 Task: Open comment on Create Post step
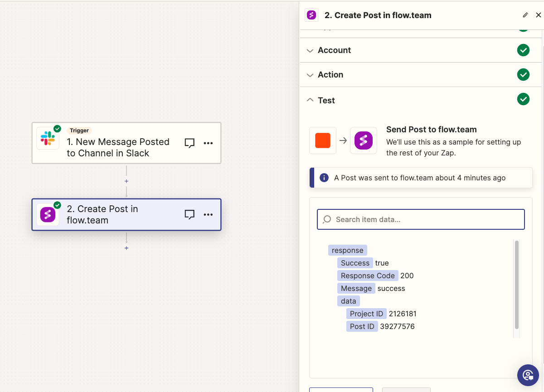(189, 214)
